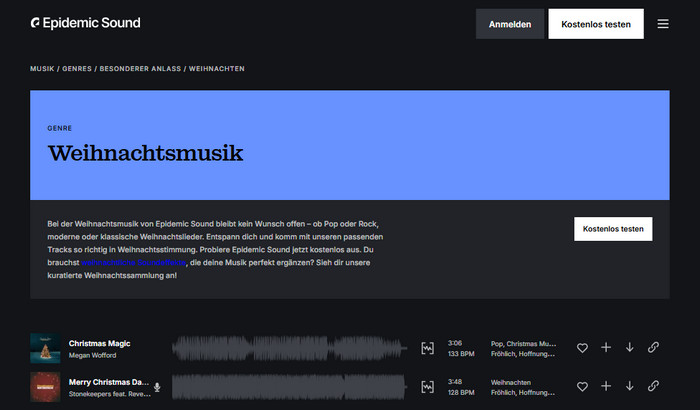
Task: Click the Pop, Christmas Mu... genre tags
Action: (524, 343)
